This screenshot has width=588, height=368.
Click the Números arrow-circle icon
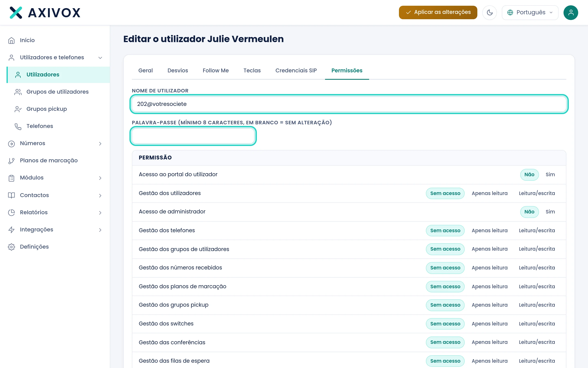pyautogui.click(x=11, y=144)
